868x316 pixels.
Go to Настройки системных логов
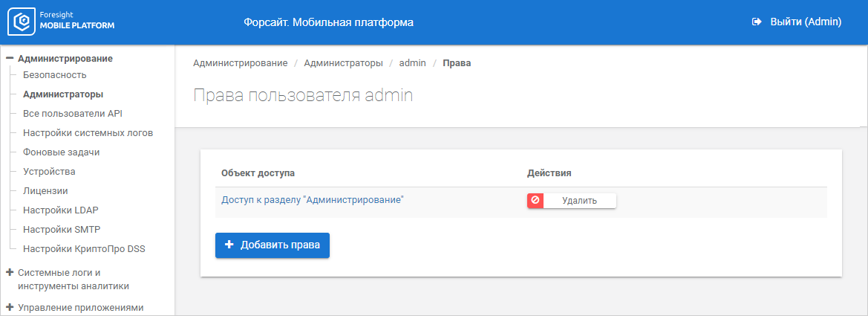pos(88,133)
